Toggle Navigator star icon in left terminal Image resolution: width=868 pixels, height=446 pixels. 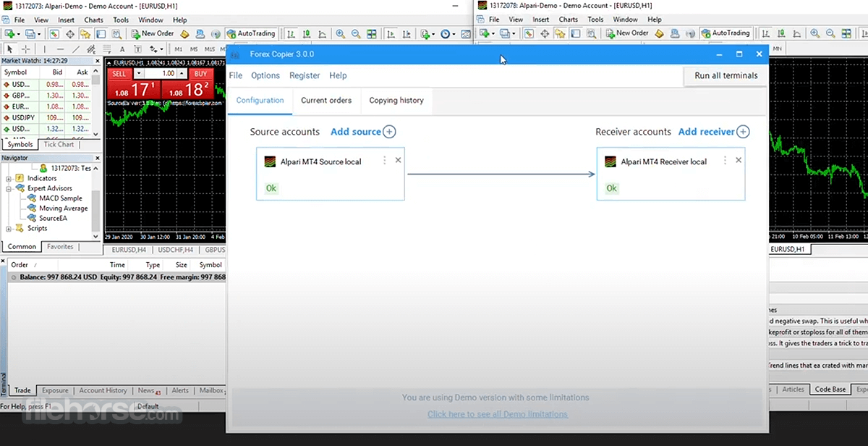coord(85,33)
